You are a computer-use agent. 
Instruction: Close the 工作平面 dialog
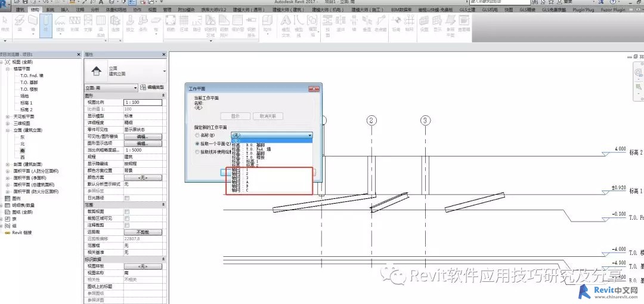[x=314, y=88]
